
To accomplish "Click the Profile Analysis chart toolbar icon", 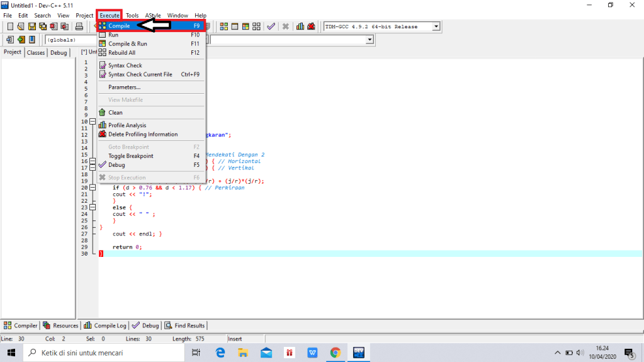I will [300, 26].
